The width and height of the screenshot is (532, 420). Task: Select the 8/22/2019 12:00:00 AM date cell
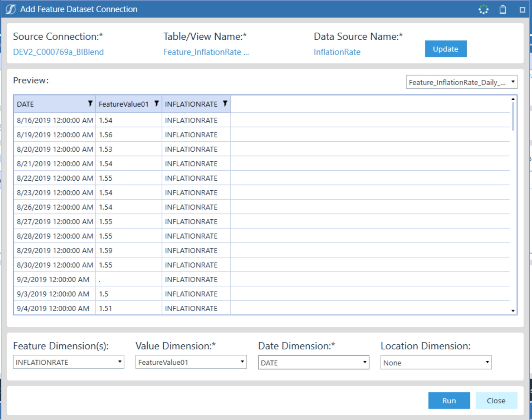click(x=55, y=178)
